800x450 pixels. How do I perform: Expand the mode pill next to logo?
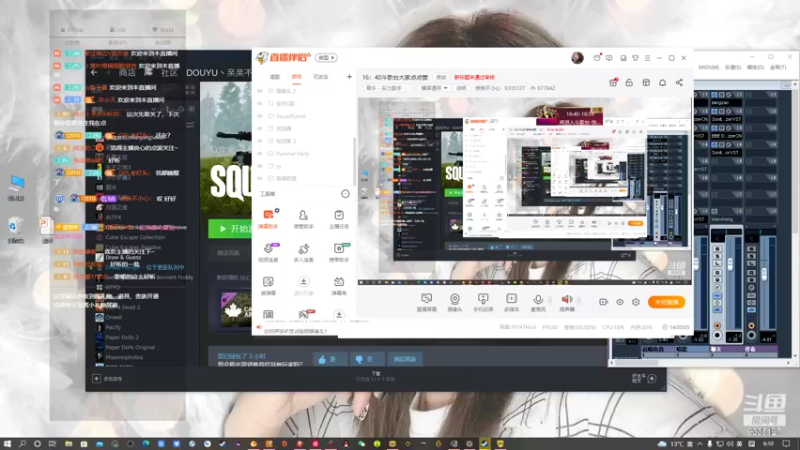[326, 58]
